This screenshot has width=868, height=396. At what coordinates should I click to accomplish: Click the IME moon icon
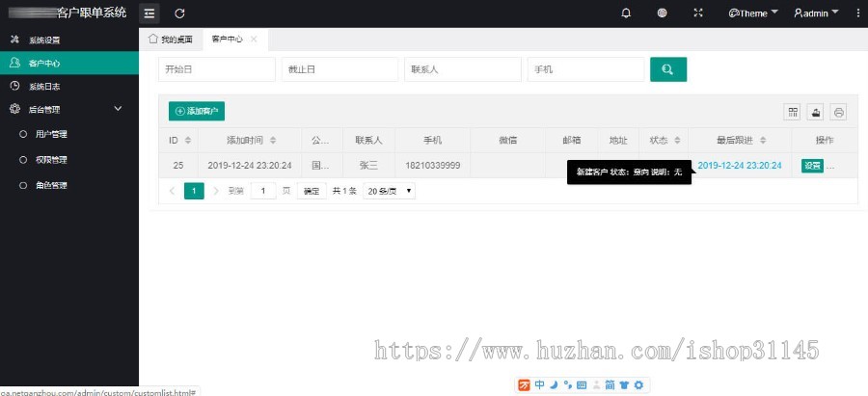555,385
